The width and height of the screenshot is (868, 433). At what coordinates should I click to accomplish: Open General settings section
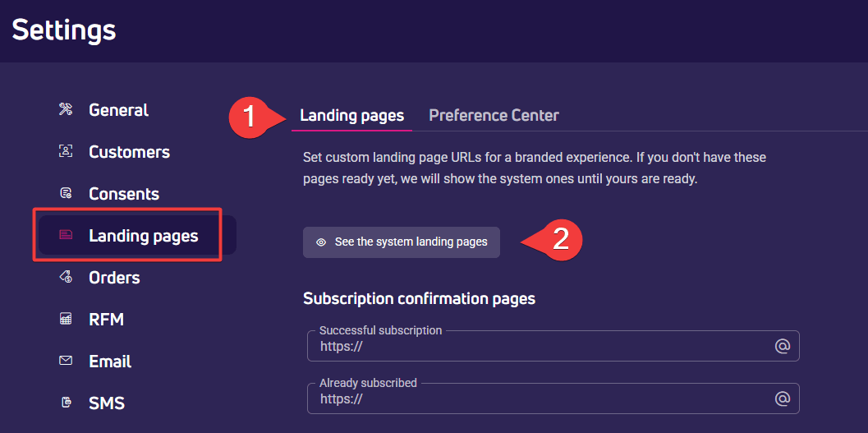tap(118, 109)
